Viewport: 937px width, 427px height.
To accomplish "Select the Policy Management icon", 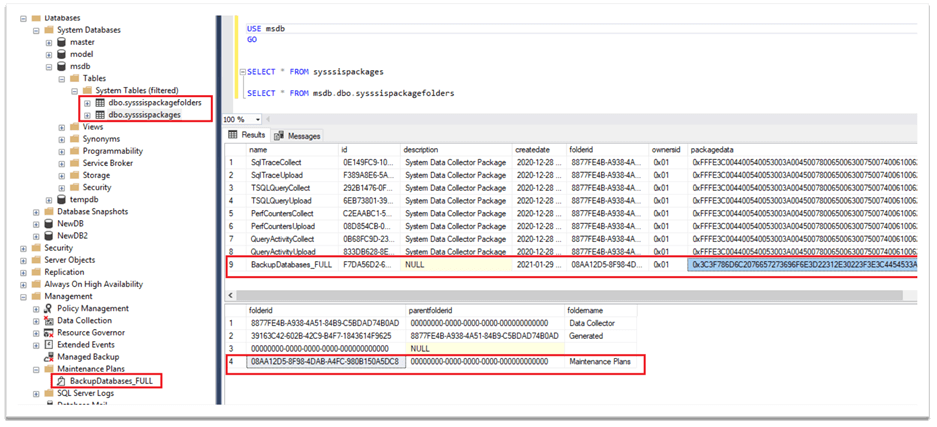I will coord(49,308).
